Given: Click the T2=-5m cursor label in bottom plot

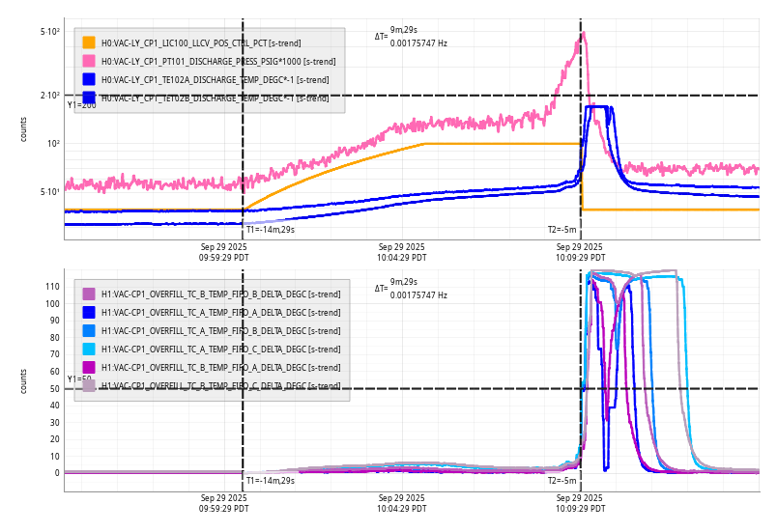Looking at the screenshot, I should (x=562, y=480).
